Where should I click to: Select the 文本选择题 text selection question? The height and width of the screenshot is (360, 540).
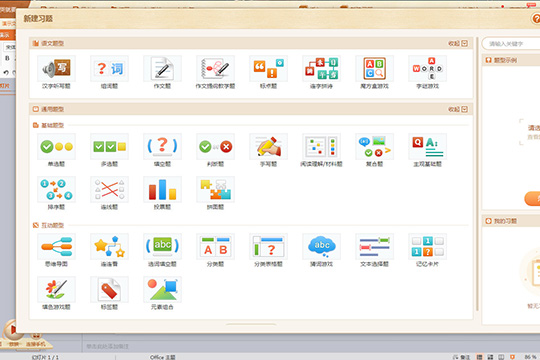374,247
